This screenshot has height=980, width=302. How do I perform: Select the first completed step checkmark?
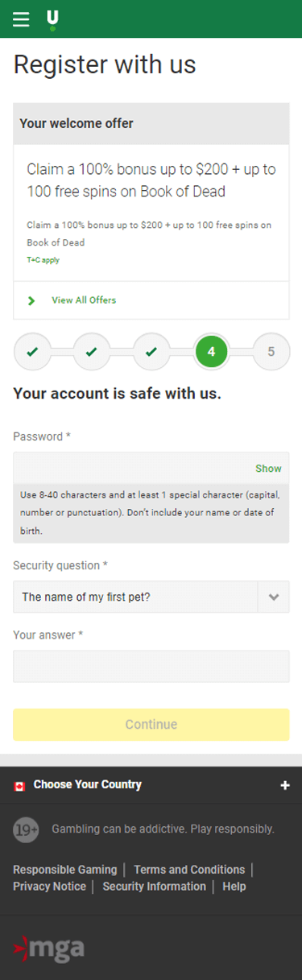[x=32, y=352]
